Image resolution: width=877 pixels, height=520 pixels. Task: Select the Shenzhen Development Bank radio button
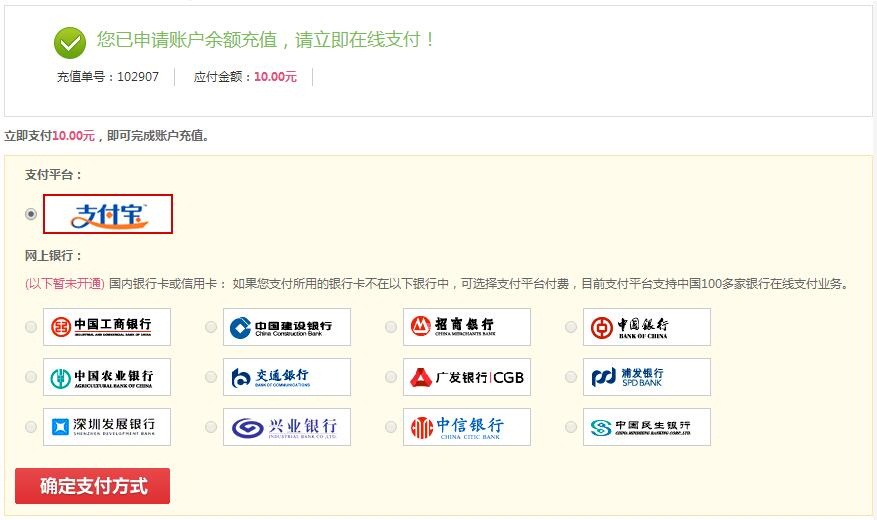[x=31, y=427]
